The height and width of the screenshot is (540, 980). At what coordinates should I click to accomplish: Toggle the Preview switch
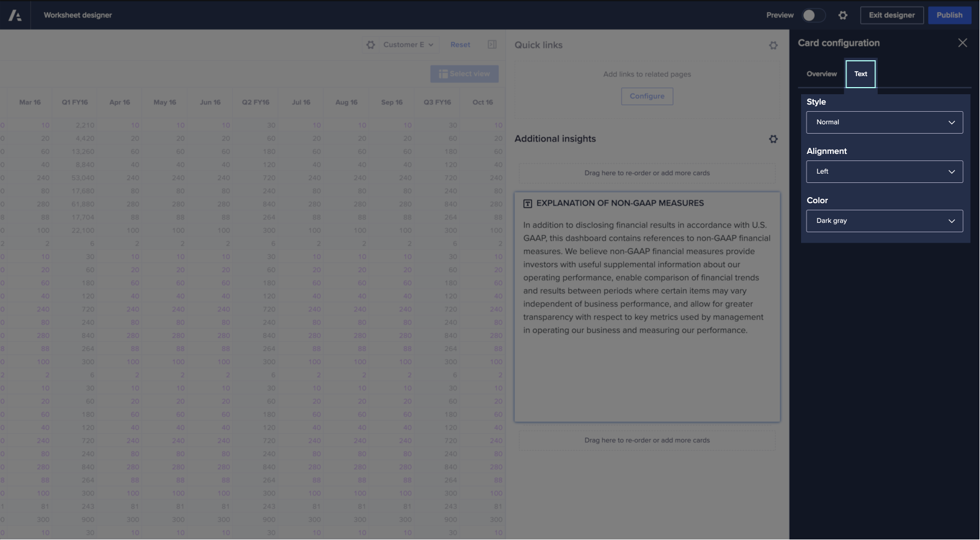pos(814,15)
